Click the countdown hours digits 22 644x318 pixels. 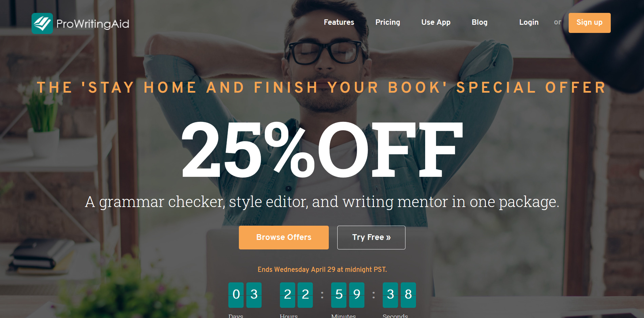click(296, 295)
